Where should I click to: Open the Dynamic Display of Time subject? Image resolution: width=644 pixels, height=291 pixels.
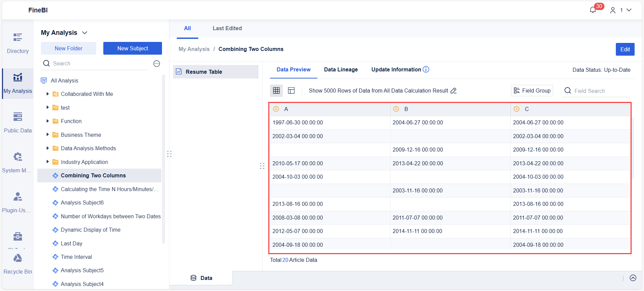pyautogui.click(x=91, y=230)
